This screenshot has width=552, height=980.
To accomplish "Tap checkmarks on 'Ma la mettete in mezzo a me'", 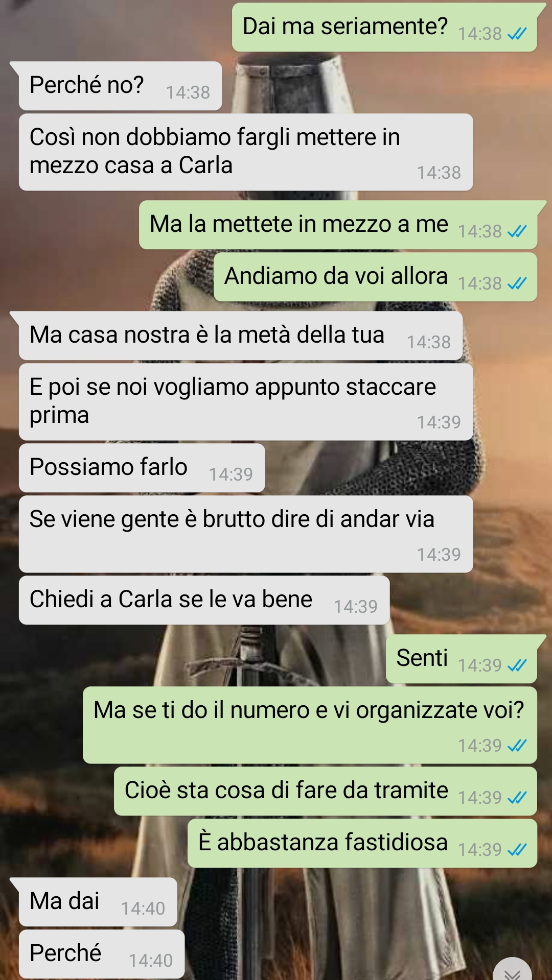I will 517,231.
